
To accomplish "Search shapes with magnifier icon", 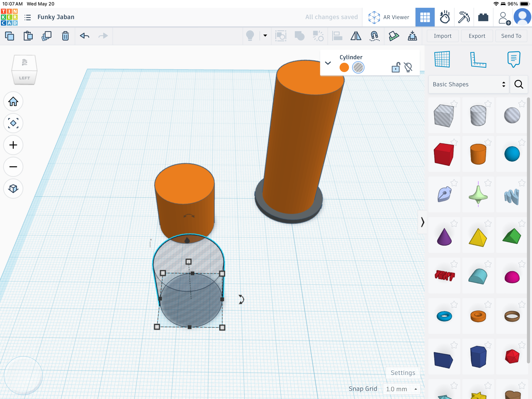I will point(518,84).
